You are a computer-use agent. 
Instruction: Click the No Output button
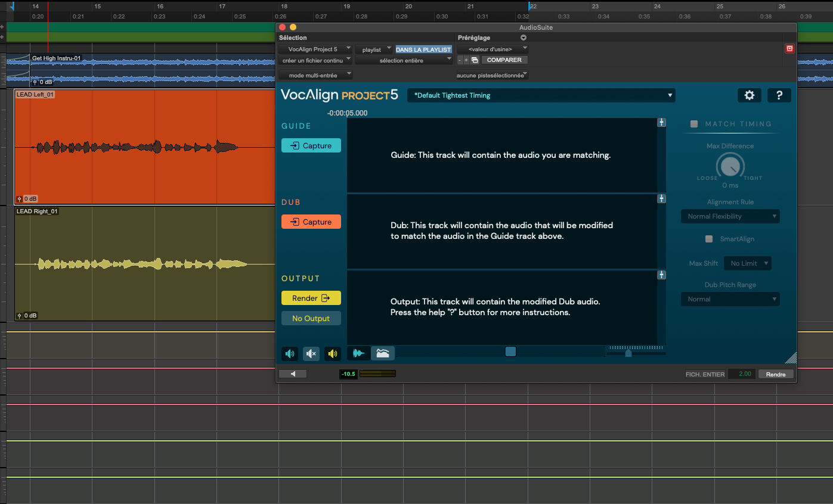coord(311,318)
